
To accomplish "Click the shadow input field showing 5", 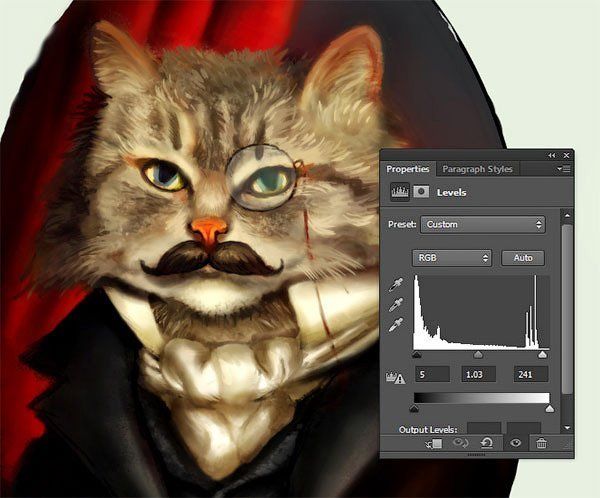I will (432, 374).
